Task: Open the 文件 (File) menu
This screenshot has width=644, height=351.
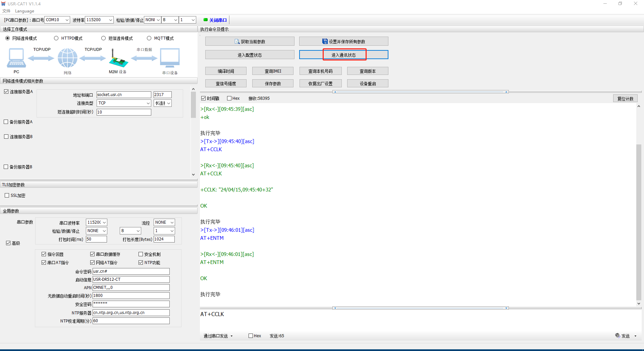Action: point(6,11)
